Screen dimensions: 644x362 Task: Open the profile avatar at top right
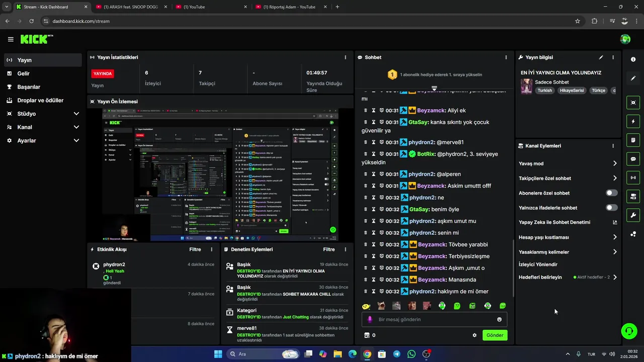[625, 39]
